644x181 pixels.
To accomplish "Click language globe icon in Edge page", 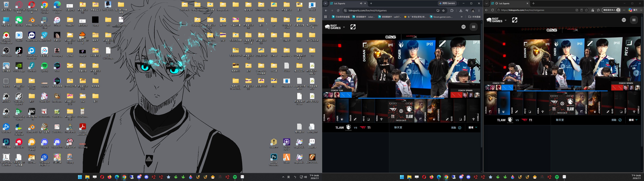I will pos(624,20).
